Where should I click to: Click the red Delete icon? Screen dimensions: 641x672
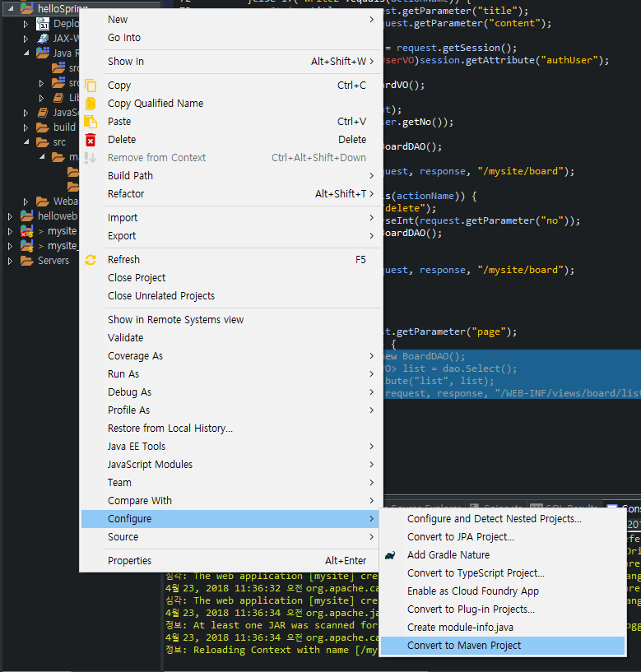[x=91, y=140]
